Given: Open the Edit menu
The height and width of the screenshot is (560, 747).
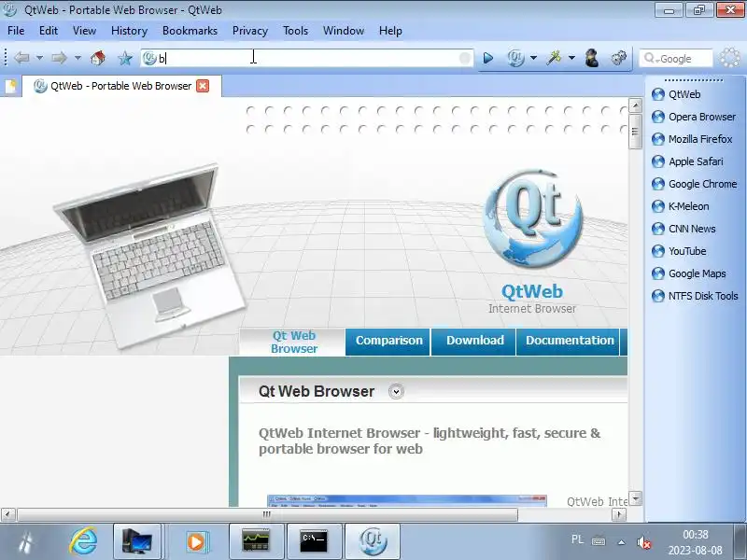Looking at the screenshot, I should (49, 31).
